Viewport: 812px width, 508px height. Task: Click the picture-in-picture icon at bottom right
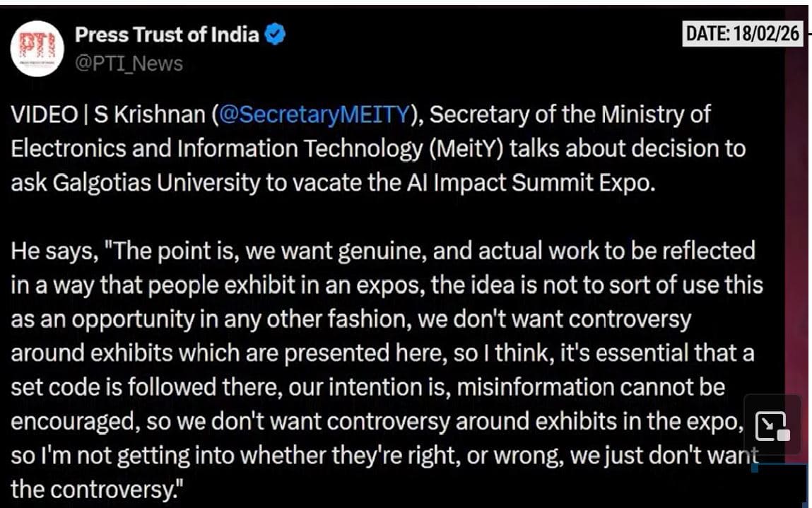pos(773,427)
